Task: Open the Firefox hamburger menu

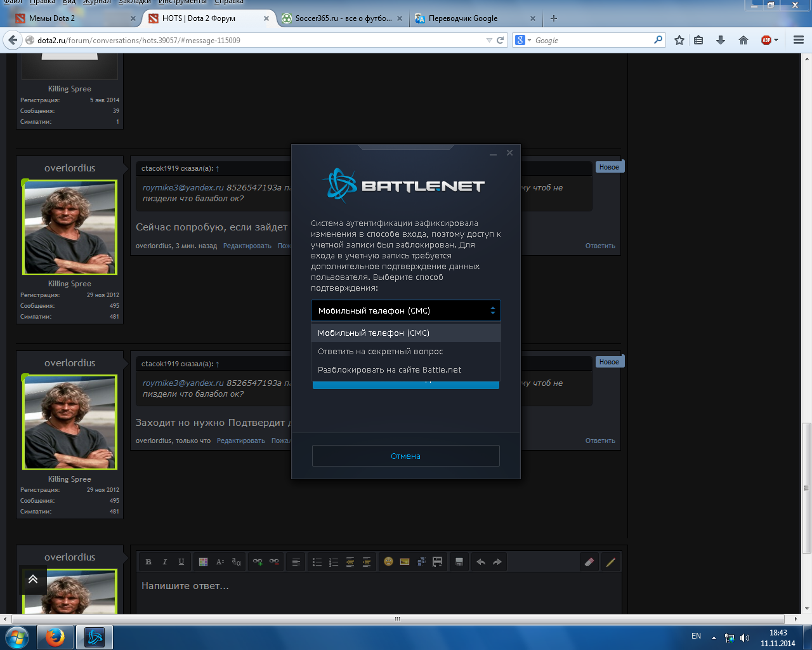Action: tap(799, 40)
